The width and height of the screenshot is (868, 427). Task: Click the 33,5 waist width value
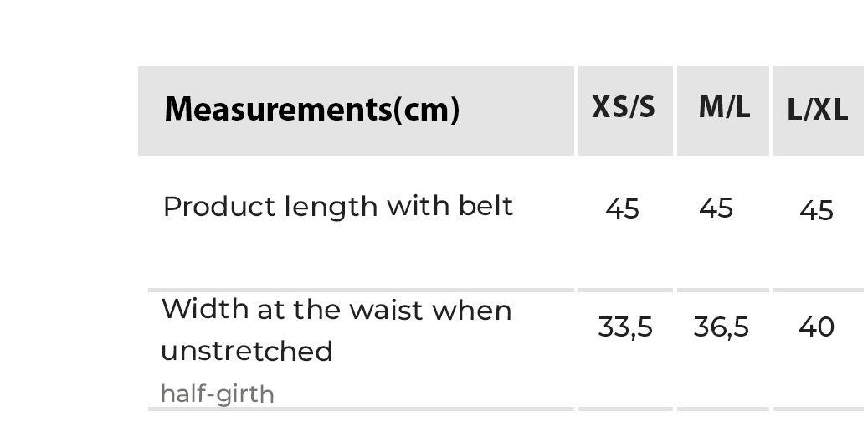pos(625,327)
